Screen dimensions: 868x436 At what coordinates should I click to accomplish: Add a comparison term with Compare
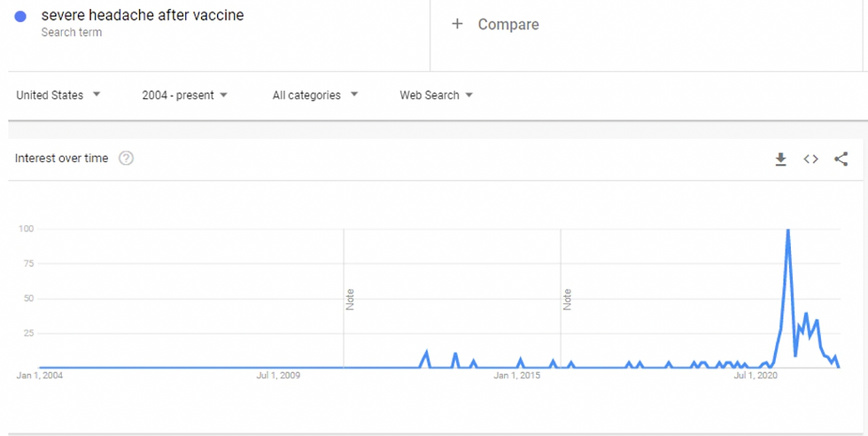[508, 25]
